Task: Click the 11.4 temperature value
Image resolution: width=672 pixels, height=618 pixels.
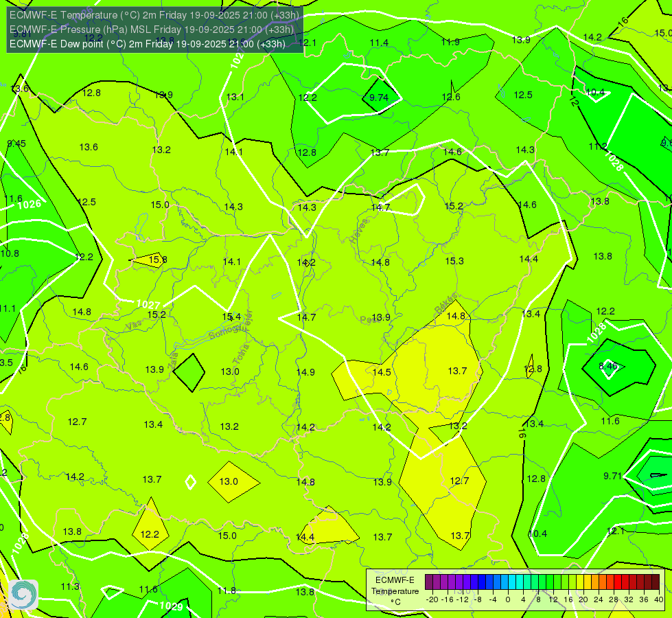Action: (380, 43)
